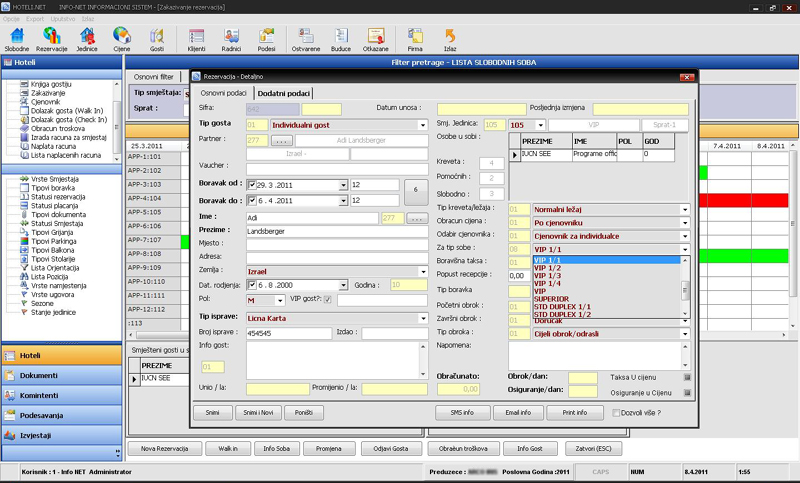Click the Prezime field with Landsberger
Image resolution: width=800 pixels, height=483 pixels.
click(x=337, y=231)
